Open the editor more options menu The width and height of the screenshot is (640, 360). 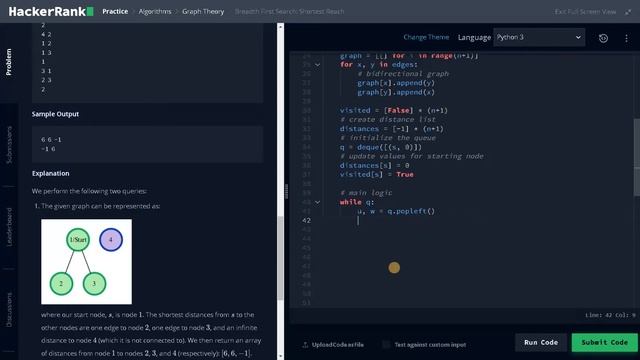coord(626,38)
